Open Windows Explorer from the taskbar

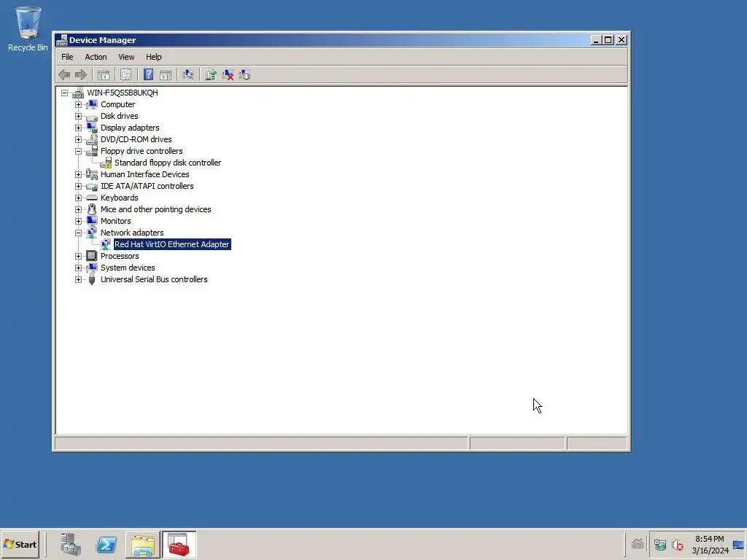(x=143, y=544)
